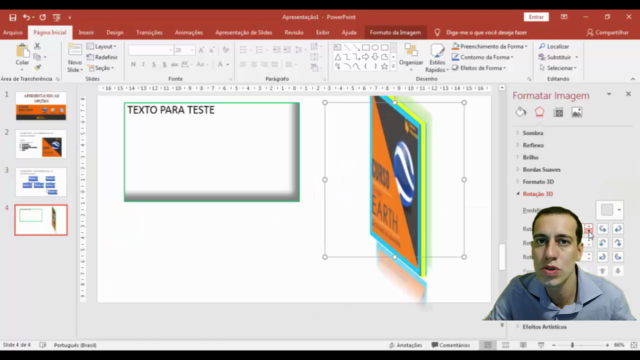Screen dimensions: 640x360
Task: Toggle italic I formatting
Action: point(143,64)
